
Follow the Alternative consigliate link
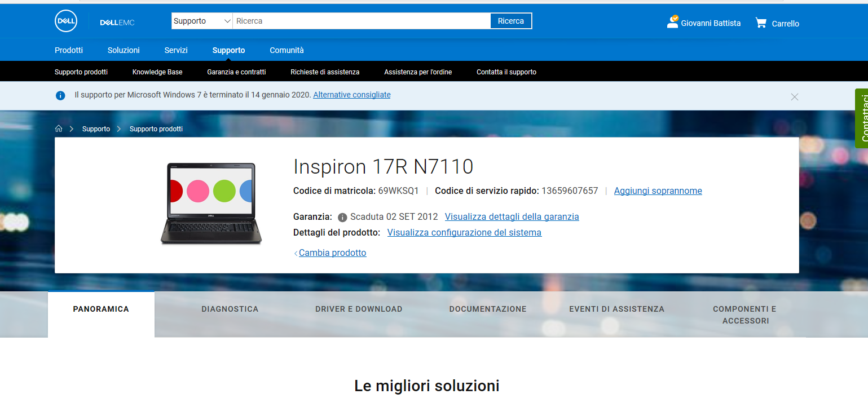352,95
